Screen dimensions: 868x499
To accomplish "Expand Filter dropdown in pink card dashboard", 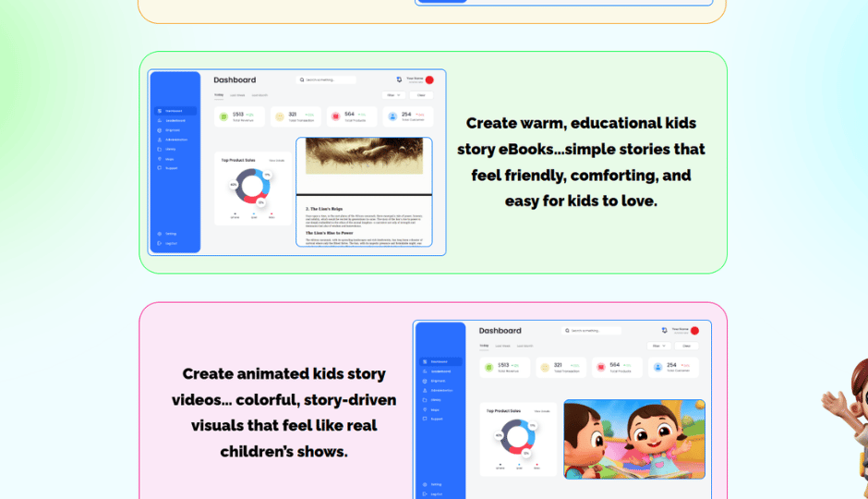I will click(x=658, y=347).
